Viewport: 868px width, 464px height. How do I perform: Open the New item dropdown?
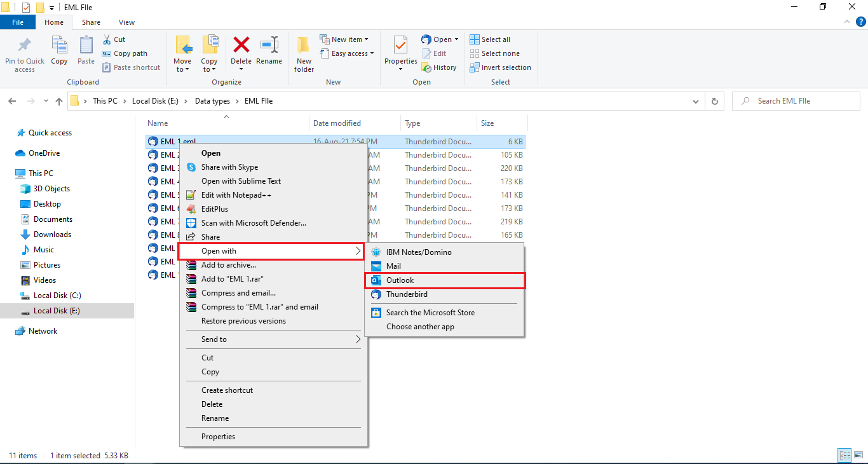pyautogui.click(x=344, y=39)
